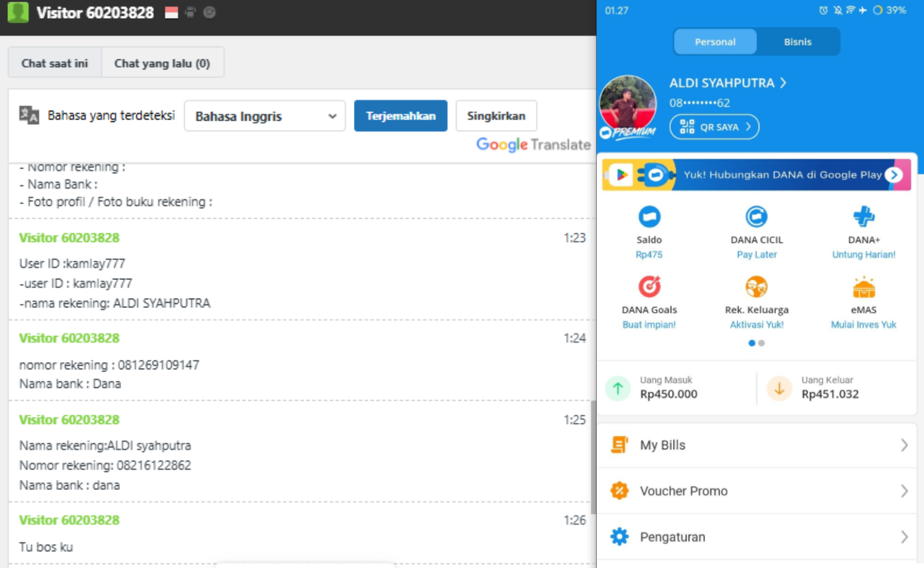Viewport: 924px width, 568px height.
Task: Open the Saldo wallet icon
Action: pos(649,217)
